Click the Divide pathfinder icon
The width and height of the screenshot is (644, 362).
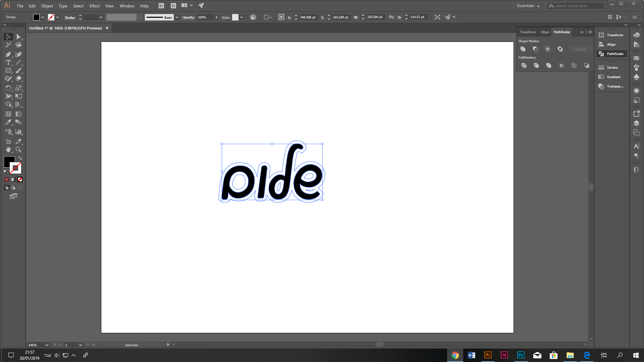[x=524, y=65]
